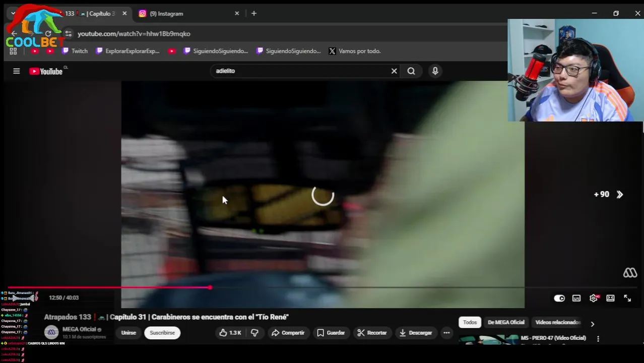Viewport: 644px width, 363px height.
Task: Close the Atrapados Capítulo YouTube tab
Action: pyautogui.click(x=124, y=14)
